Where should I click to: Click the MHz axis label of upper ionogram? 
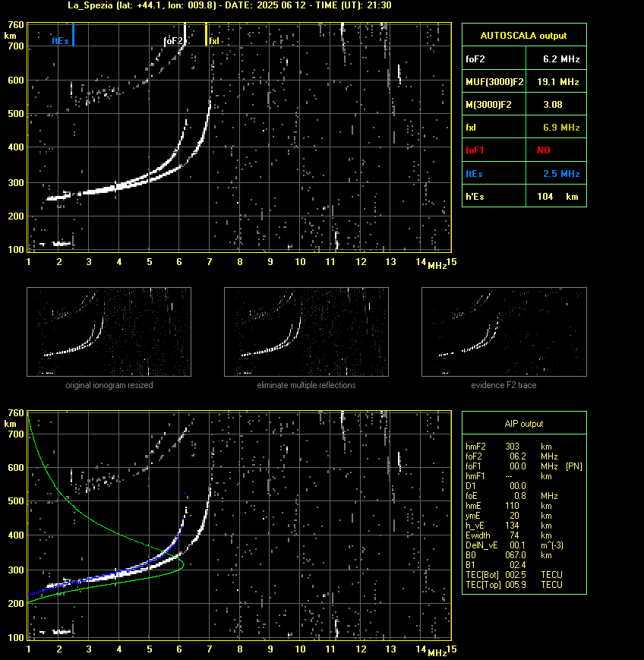(x=437, y=266)
